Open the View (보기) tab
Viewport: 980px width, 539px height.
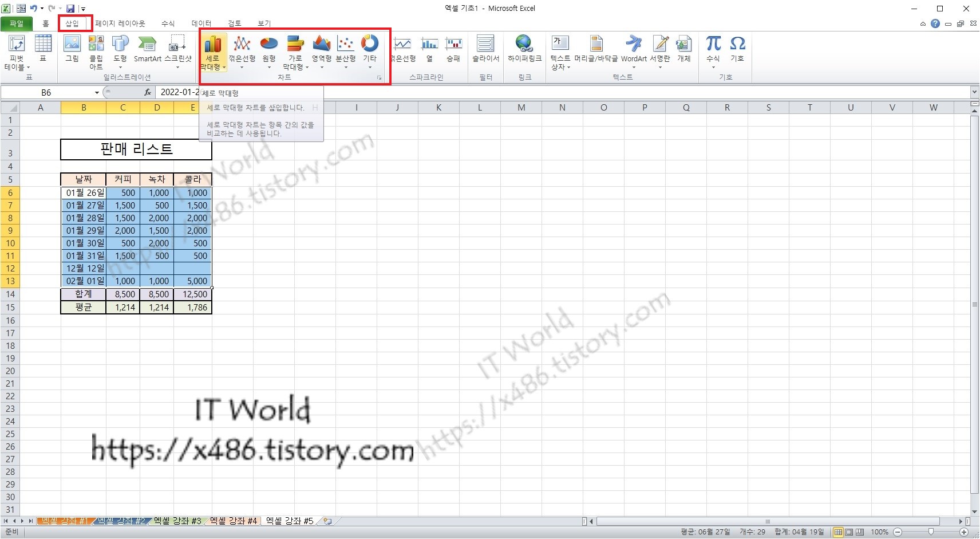pyautogui.click(x=264, y=23)
